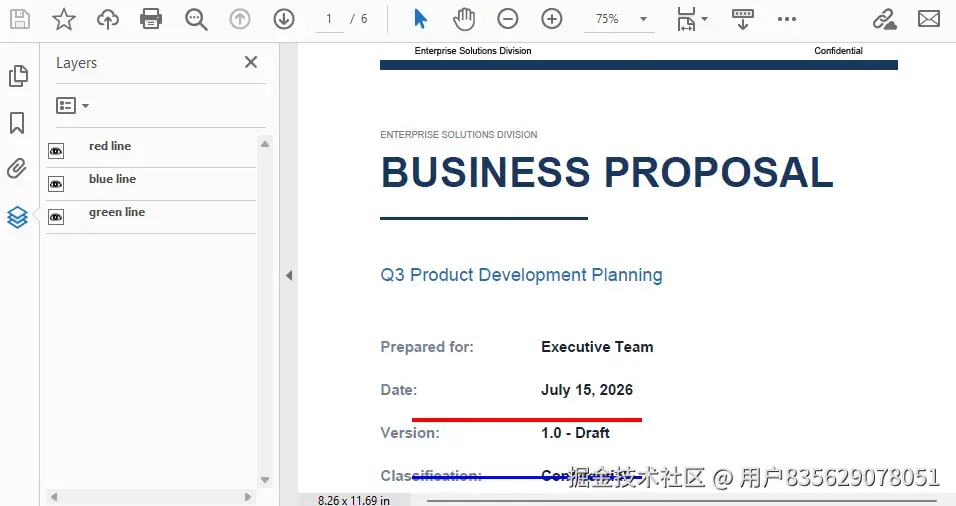Send file by email envelope icon
The height and width of the screenshot is (506, 956).
click(x=929, y=19)
